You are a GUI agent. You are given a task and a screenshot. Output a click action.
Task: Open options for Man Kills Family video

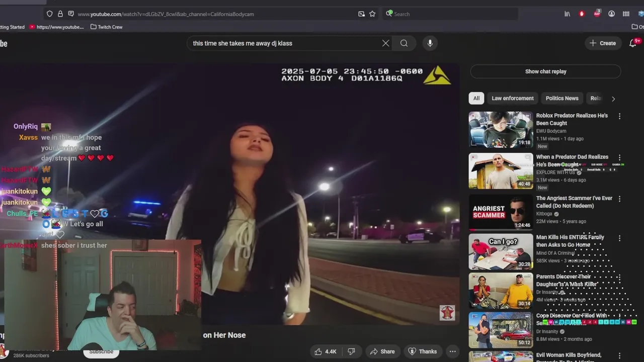(x=619, y=238)
